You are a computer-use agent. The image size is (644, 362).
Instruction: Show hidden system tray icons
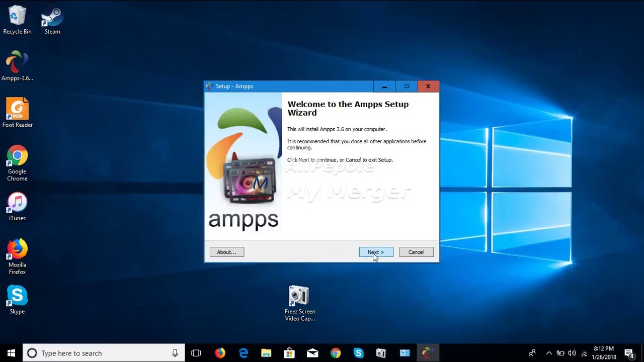(x=549, y=353)
